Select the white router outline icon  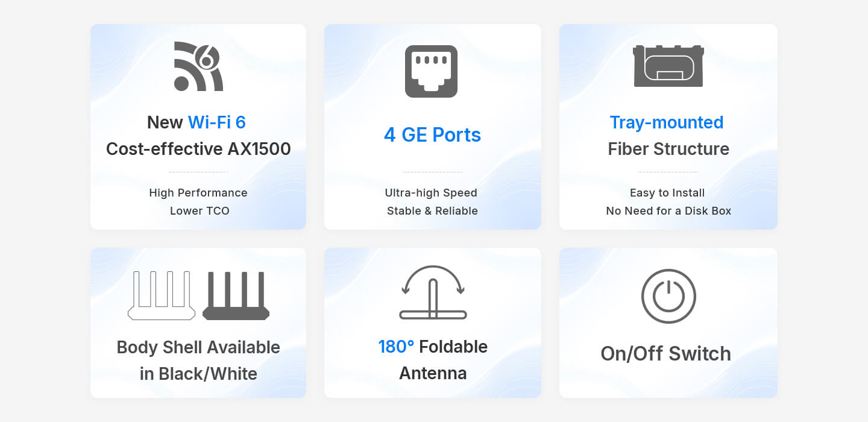click(x=162, y=295)
